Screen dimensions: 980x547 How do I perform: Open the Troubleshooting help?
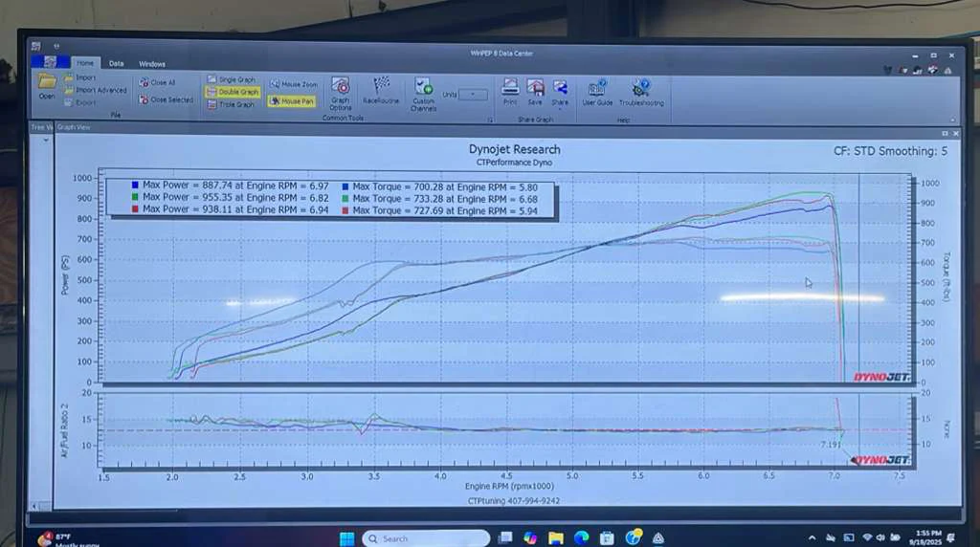coord(641,92)
